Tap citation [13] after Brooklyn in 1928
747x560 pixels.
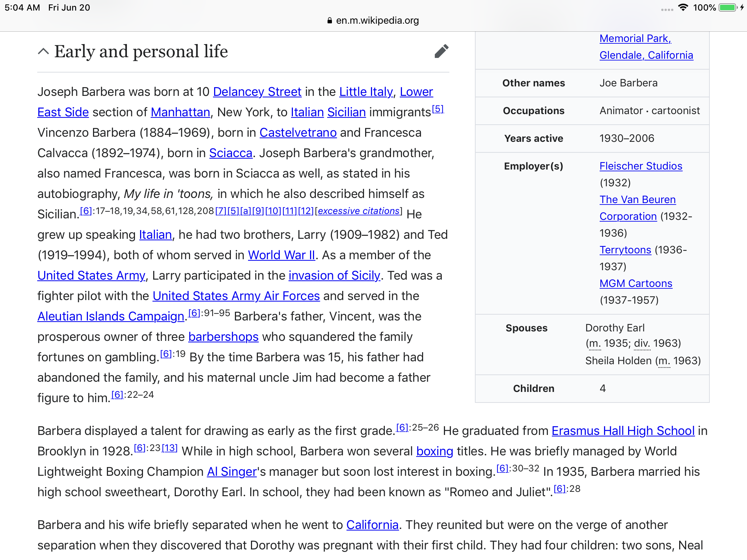170,448
